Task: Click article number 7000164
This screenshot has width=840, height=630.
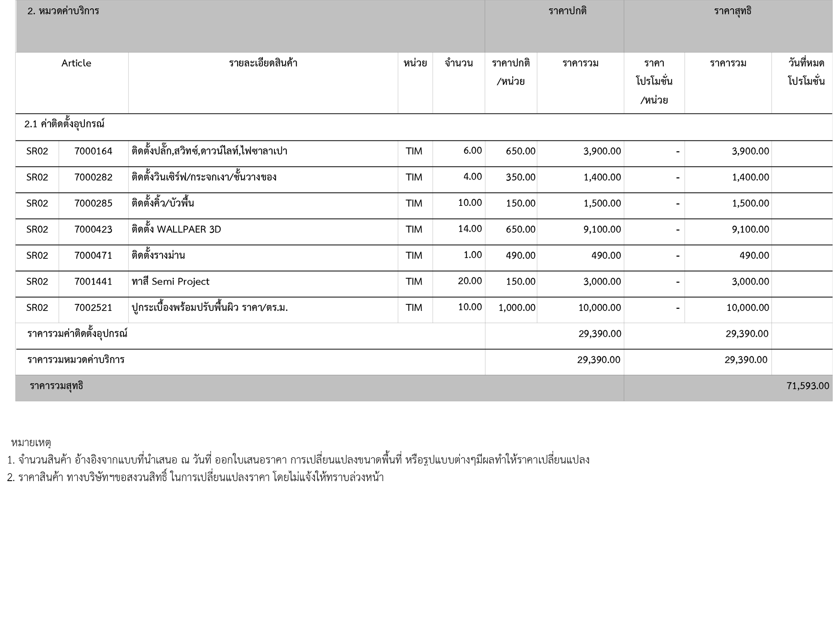Action: click(x=93, y=151)
